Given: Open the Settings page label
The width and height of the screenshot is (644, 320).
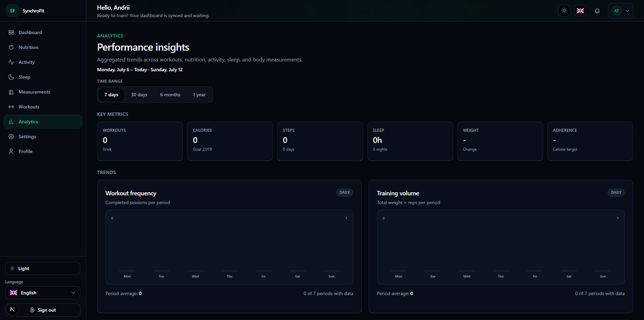Looking at the screenshot, I should click(x=27, y=136).
